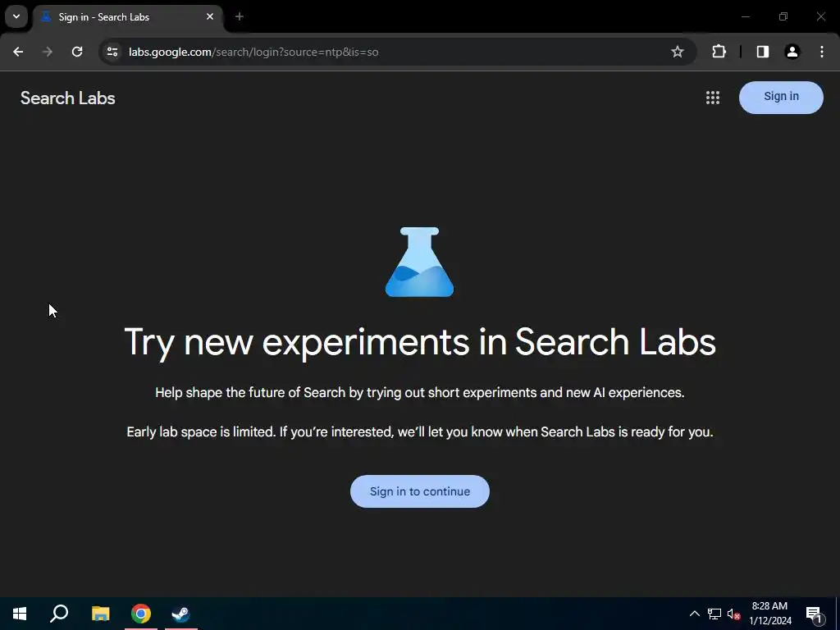The width and height of the screenshot is (840, 630).
Task: Open the Chrome profile avatar icon
Action: [792, 52]
